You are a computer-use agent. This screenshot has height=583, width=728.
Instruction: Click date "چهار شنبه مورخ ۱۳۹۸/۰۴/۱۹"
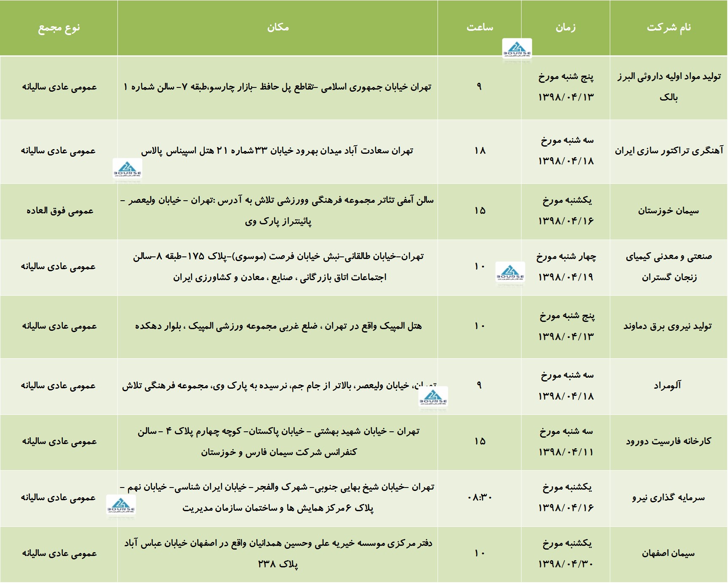click(x=566, y=267)
